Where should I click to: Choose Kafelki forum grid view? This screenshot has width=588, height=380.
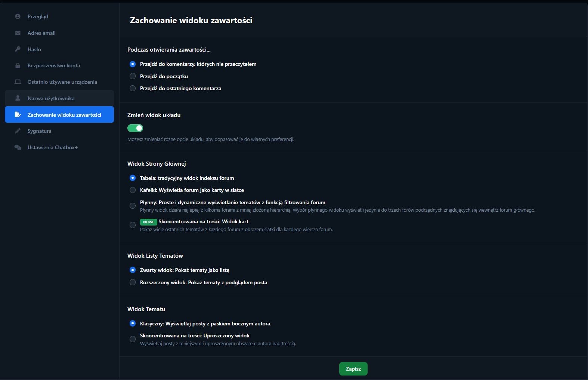[x=133, y=190]
